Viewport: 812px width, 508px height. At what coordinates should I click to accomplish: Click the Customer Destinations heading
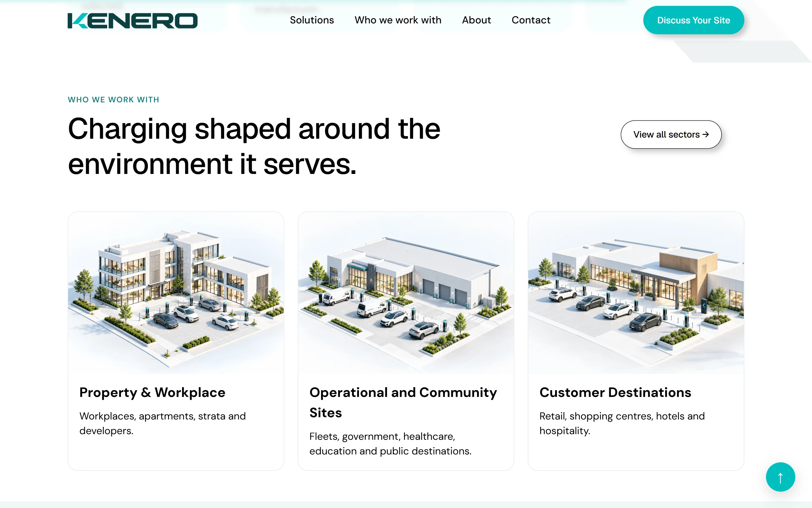[615, 392]
